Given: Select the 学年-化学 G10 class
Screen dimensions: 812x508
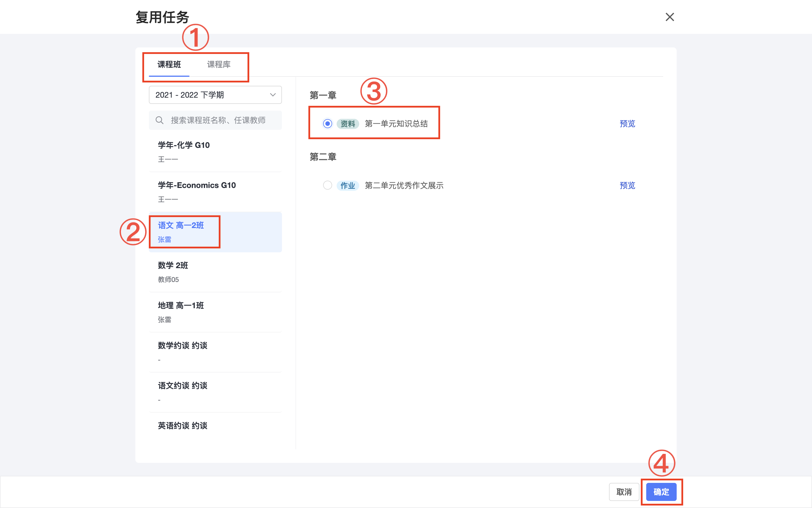Looking at the screenshot, I should pos(215,152).
